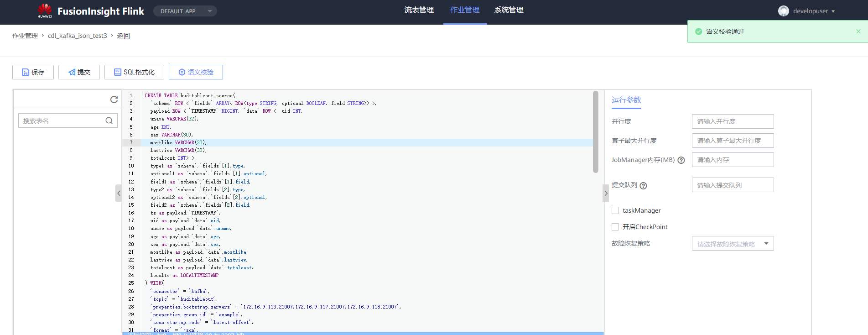Click the Huawei logo icon
Image resolution: width=868 pixels, height=335 pixels.
coord(45,10)
